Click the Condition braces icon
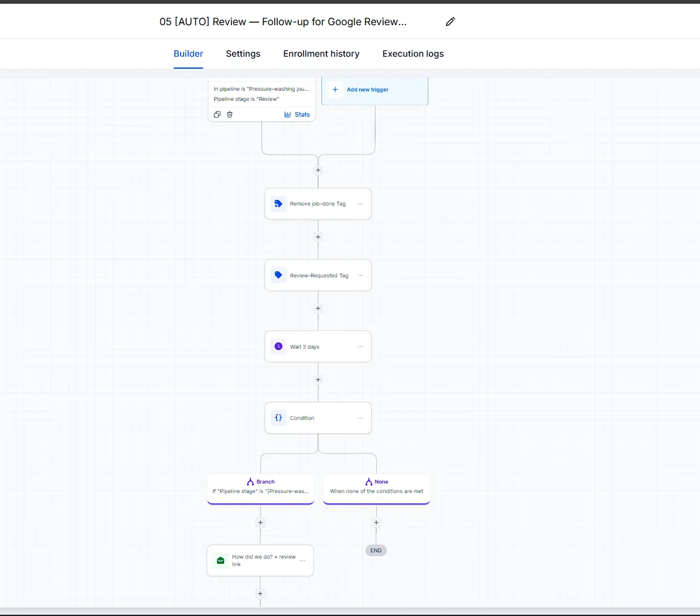The height and width of the screenshot is (616, 700). [x=278, y=417]
